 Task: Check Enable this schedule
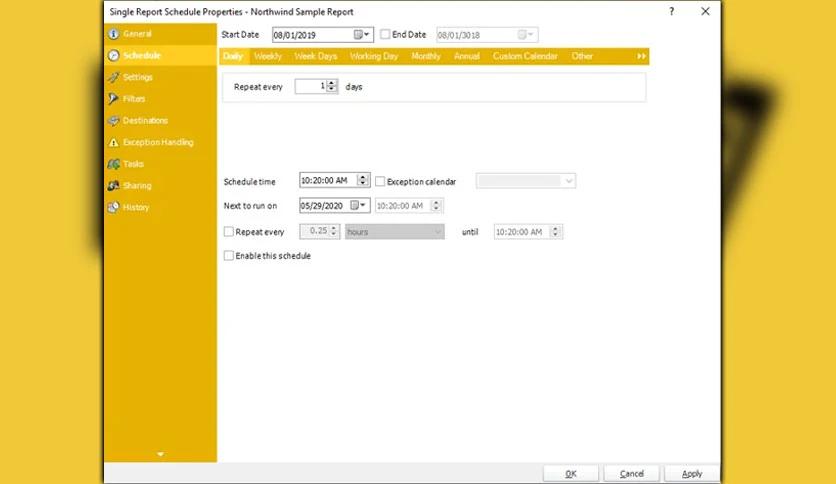coord(229,256)
